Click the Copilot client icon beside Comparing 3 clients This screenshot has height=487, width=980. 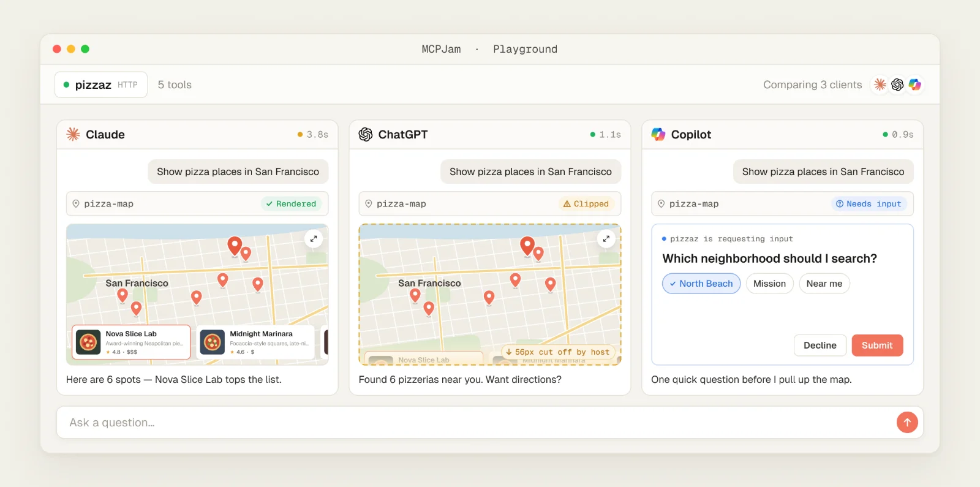914,85
